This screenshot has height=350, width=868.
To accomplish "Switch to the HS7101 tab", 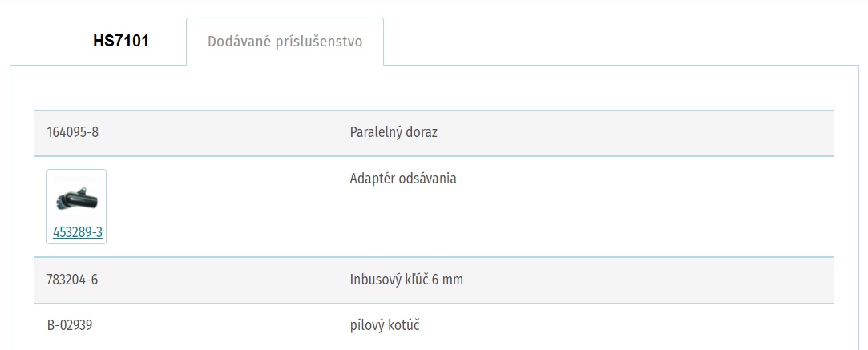I will (x=121, y=42).
